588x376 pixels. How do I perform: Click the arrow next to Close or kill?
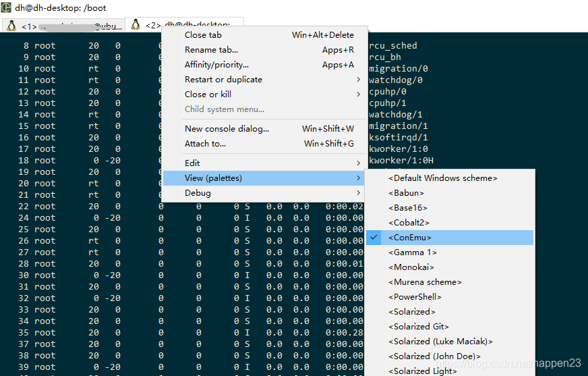pyautogui.click(x=359, y=95)
